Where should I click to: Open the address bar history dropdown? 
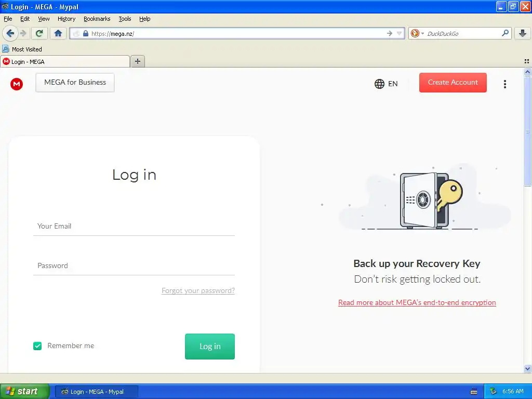click(x=400, y=33)
